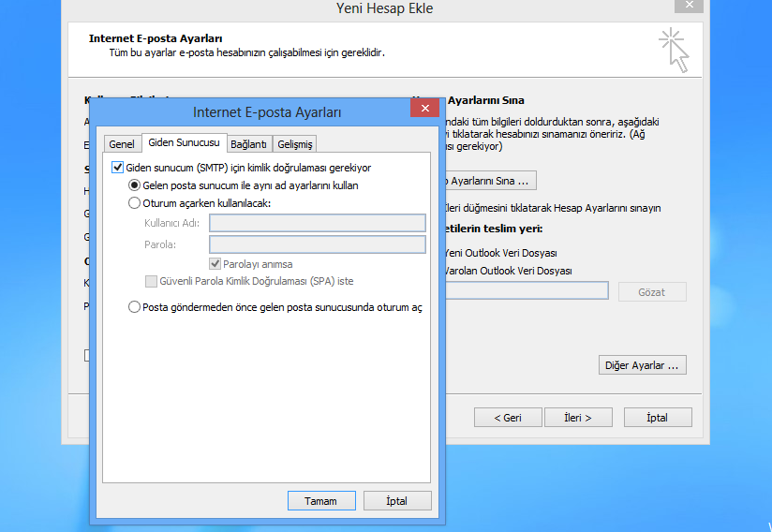Viewport: 772px width, 532px height.
Task: Click the Kullanıcı Adı text field
Action: [318, 223]
